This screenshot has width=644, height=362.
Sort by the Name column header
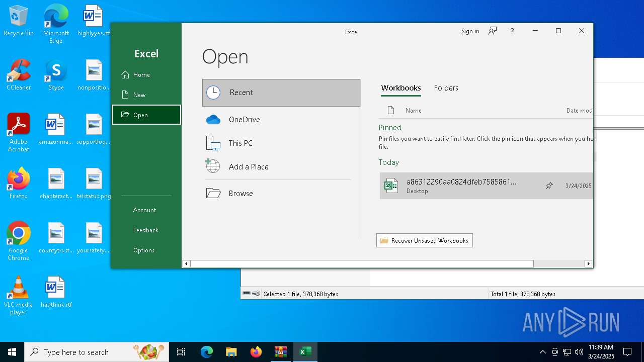coord(414,111)
